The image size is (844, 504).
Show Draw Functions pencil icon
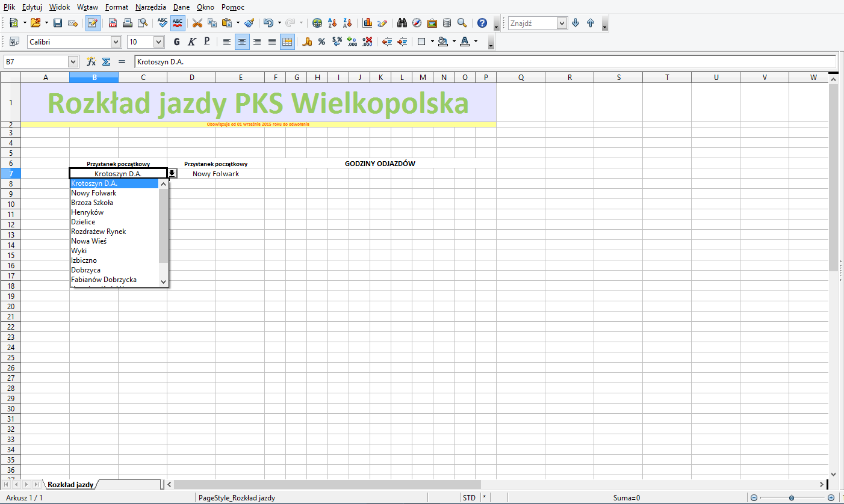pos(382,23)
